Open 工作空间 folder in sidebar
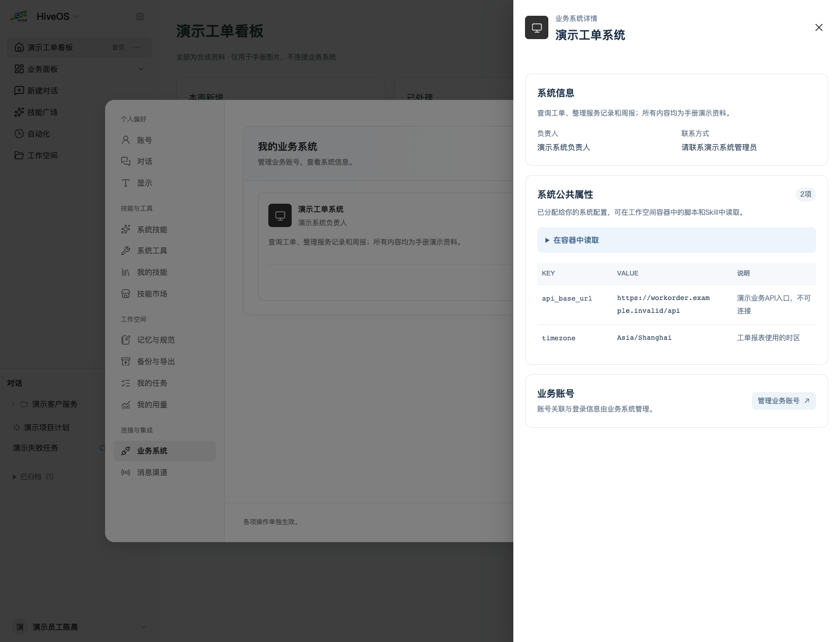This screenshot has height=642, width=840. (x=79, y=155)
